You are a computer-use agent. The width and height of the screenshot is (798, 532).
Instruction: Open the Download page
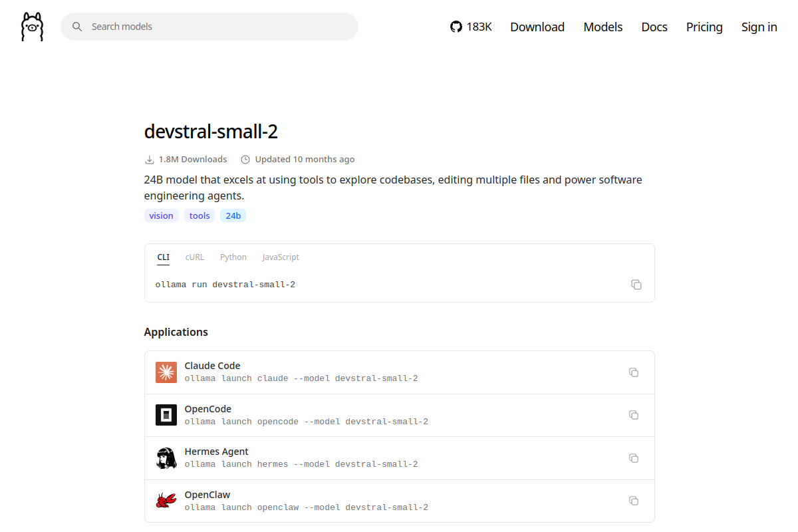tap(537, 27)
